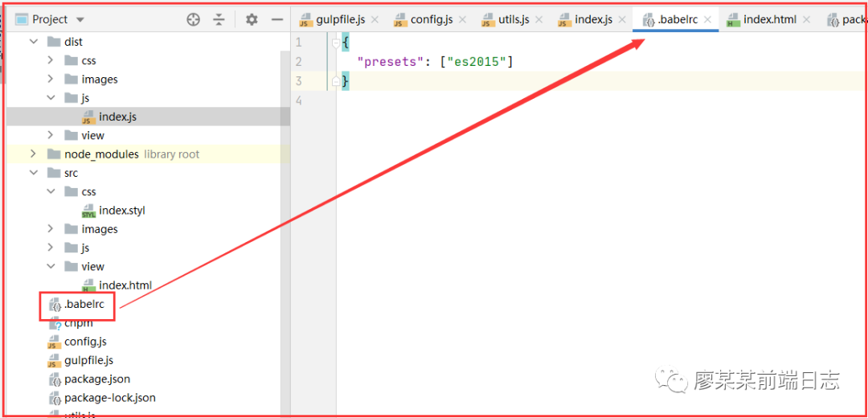Close the utils.js tab

(x=539, y=19)
